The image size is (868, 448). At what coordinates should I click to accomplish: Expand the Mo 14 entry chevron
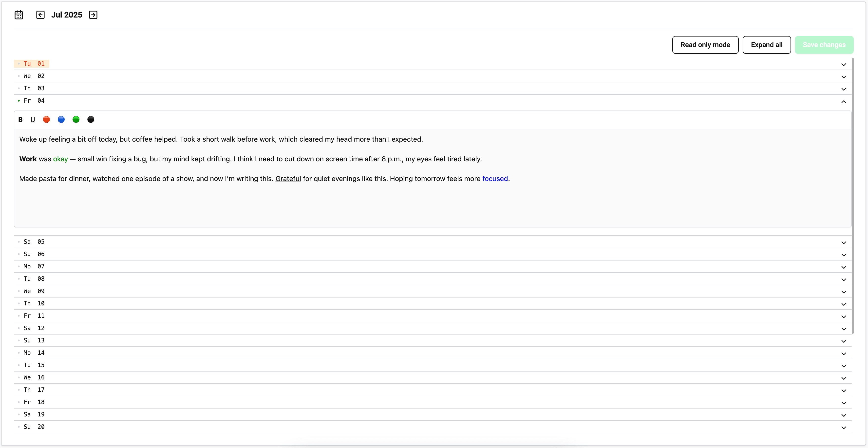tap(843, 353)
